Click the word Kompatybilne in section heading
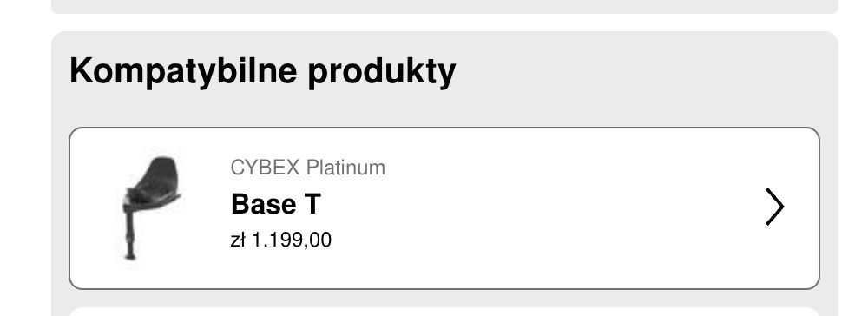The height and width of the screenshot is (316, 868). click(x=183, y=72)
